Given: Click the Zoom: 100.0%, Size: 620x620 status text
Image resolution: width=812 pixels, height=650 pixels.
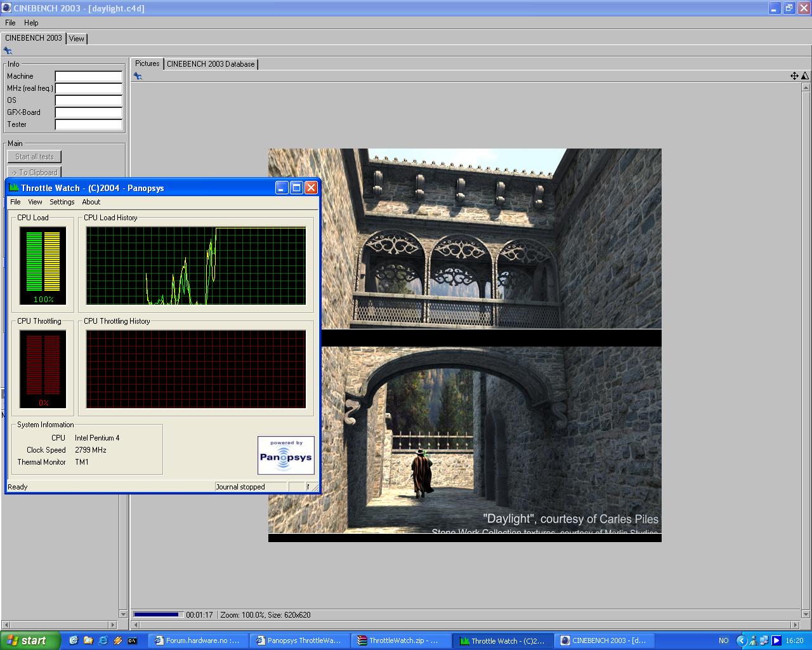Looking at the screenshot, I should (266, 615).
